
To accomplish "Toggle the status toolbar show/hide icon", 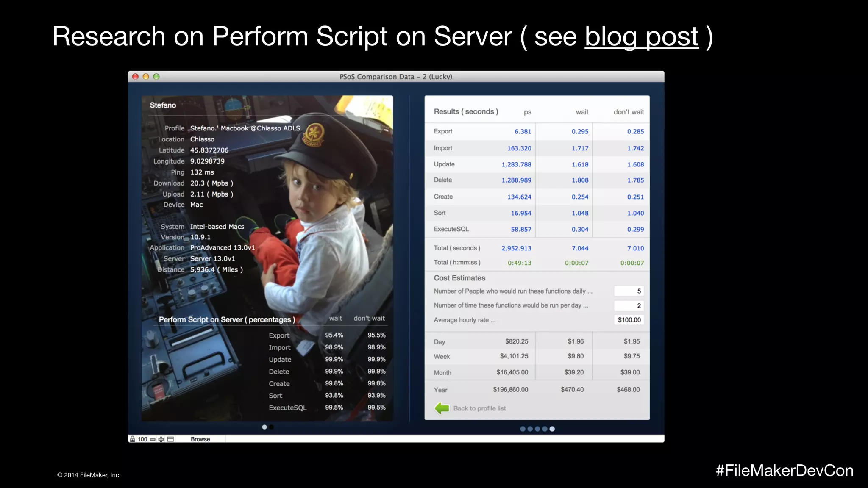I will click(170, 439).
